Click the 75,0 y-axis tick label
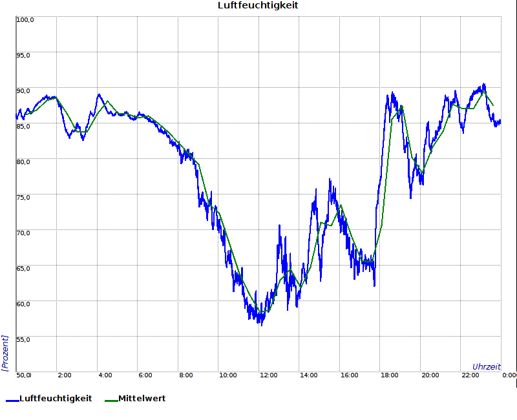Image resolution: width=517 pixels, height=420 pixels. coord(24,197)
